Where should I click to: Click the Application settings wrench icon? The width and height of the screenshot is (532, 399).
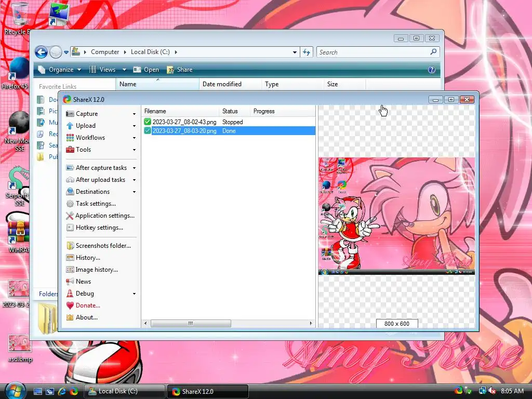(x=70, y=216)
